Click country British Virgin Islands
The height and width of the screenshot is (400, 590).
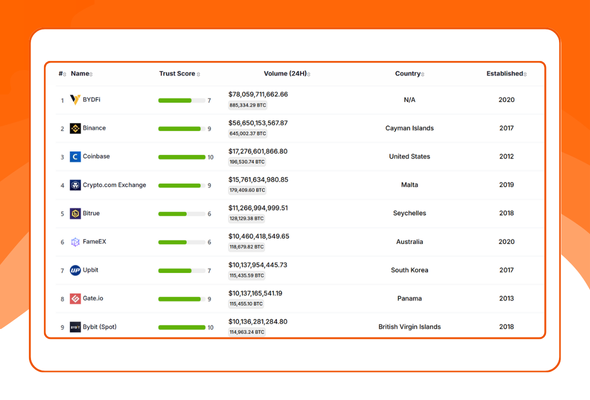click(x=409, y=327)
